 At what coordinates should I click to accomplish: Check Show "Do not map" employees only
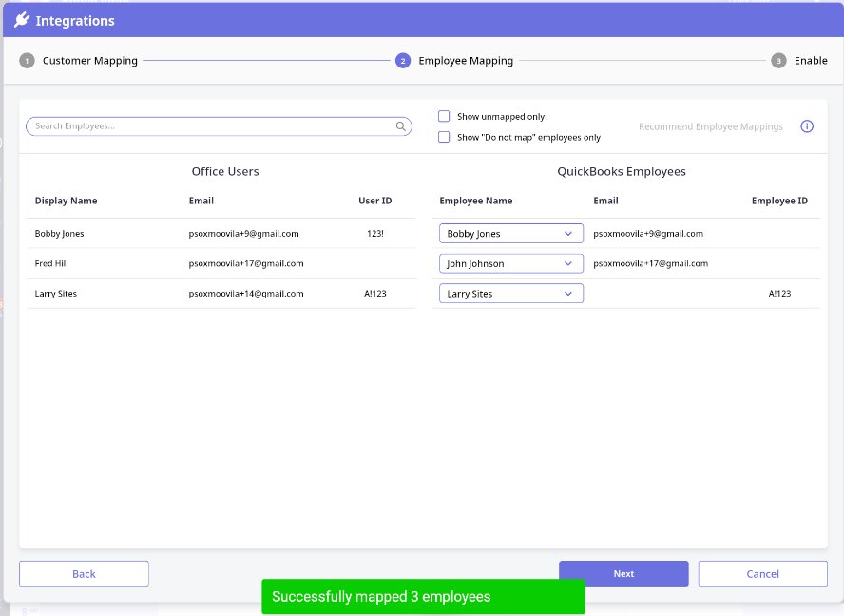click(x=444, y=137)
